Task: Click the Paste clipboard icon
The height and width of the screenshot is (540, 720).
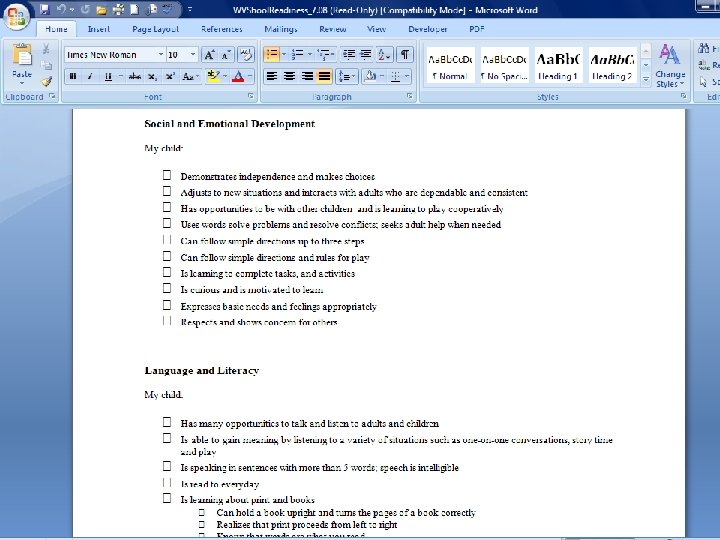Action: 22,55
